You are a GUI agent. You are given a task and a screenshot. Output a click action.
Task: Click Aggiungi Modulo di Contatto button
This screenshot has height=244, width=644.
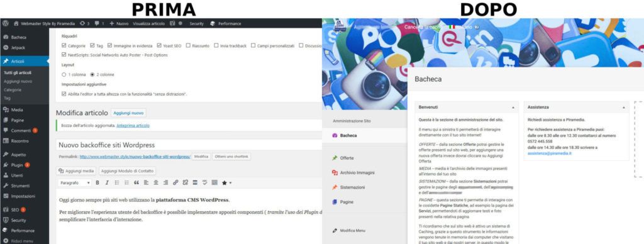[x=127, y=171]
